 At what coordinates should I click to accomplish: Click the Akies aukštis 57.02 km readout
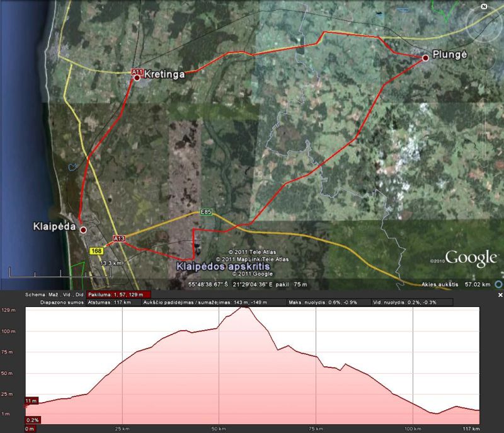456,284
